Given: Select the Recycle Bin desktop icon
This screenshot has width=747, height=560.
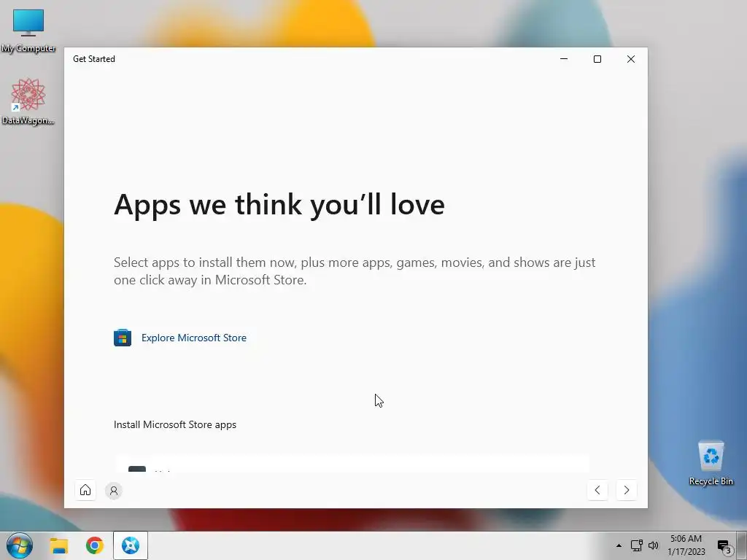Looking at the screenshot, I should [x=711, y=463].
